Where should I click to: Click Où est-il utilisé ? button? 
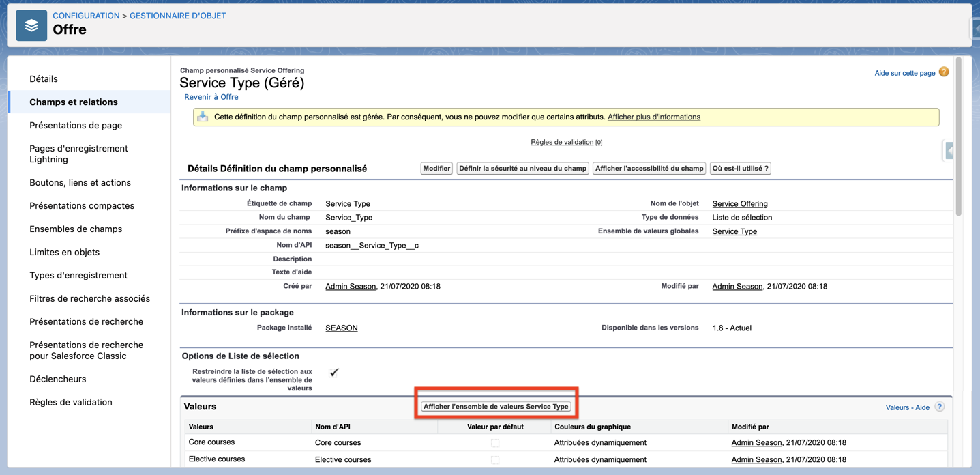click(740, 169)
